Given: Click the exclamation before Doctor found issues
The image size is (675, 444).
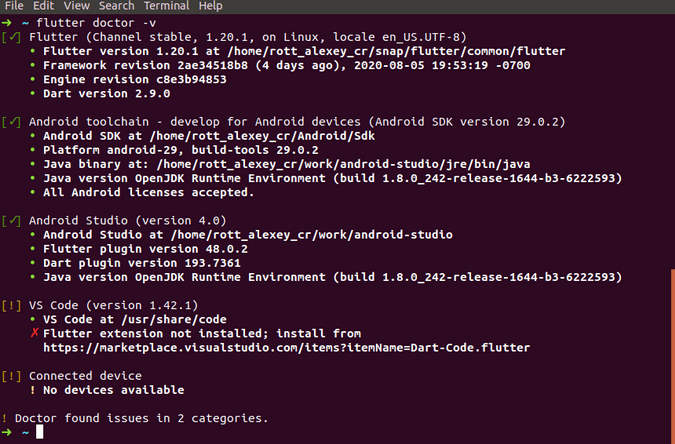Looking at the screenshot, I should click(5, 418).
